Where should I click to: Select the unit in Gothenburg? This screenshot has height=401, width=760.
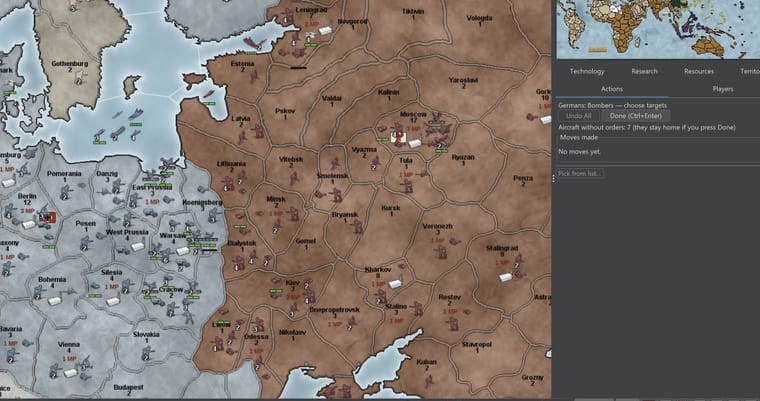(x=80, y=76)
